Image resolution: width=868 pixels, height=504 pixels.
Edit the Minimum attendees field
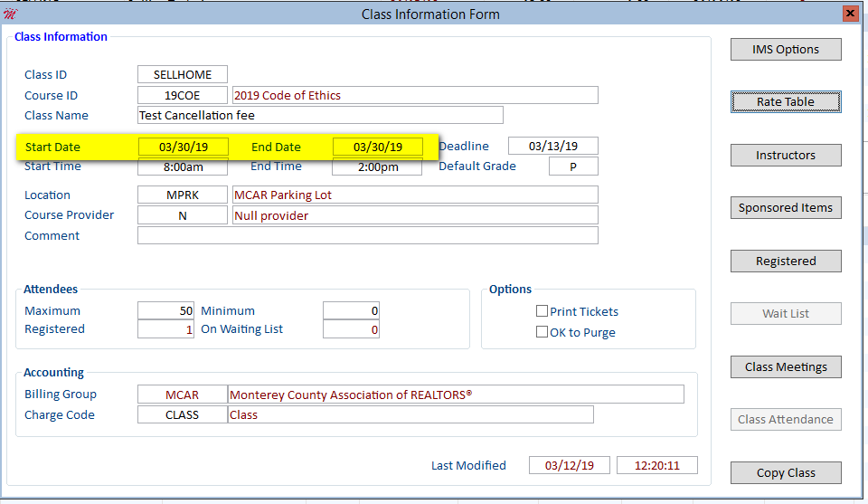point(351,310)
